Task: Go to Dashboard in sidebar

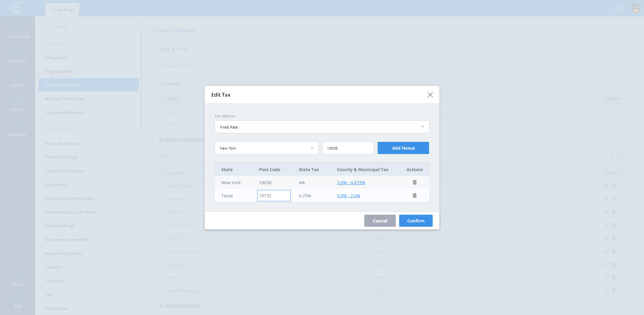Action: coord(18,31)
